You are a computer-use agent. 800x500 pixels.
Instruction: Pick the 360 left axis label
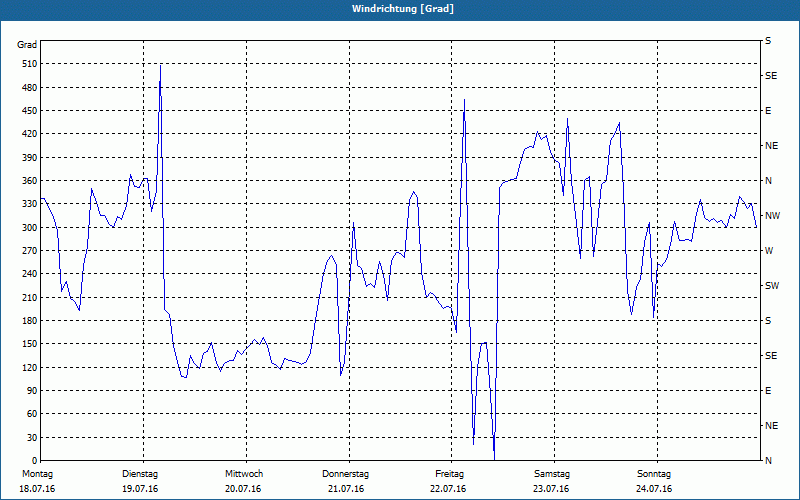coord(30,181)
